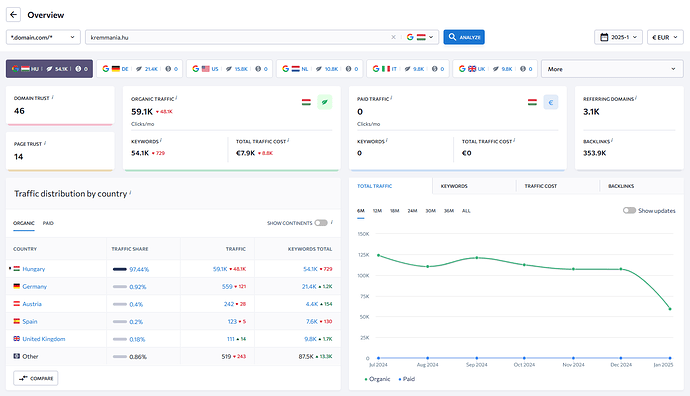Image resolution: width=690 pixels, height=396 pixels.
Task: Set chart range to ALL
Action: [x=466, y=211]
